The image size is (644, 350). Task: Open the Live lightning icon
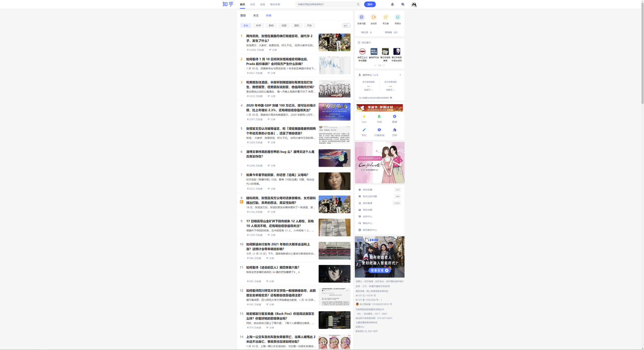[364, 117]
